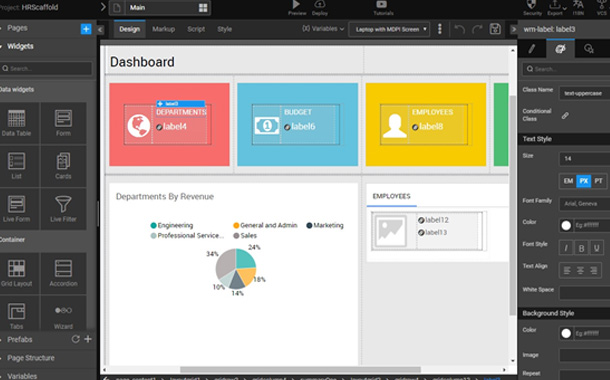Toggle underline font style
Screen dimensions: 610x380
click(596, 248)
